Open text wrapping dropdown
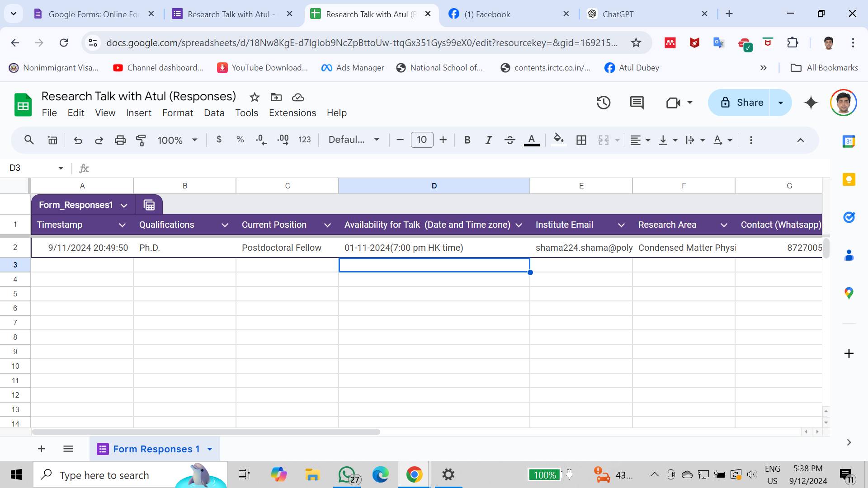Screen dimensions: 868x488 (x=695, y=140)
